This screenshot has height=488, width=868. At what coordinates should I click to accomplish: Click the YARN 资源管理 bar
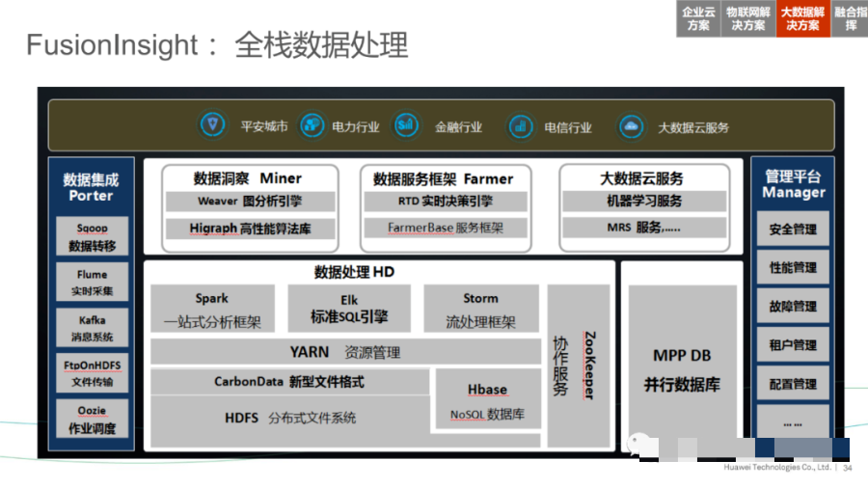pyautogui.click(x=345, y=352)
